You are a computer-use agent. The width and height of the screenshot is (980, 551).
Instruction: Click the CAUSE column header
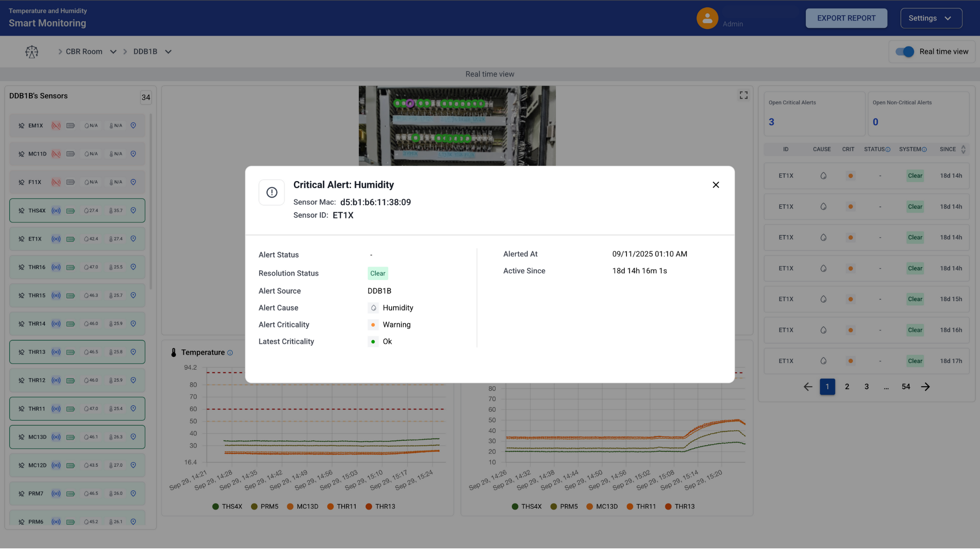(x=821, y=150)
